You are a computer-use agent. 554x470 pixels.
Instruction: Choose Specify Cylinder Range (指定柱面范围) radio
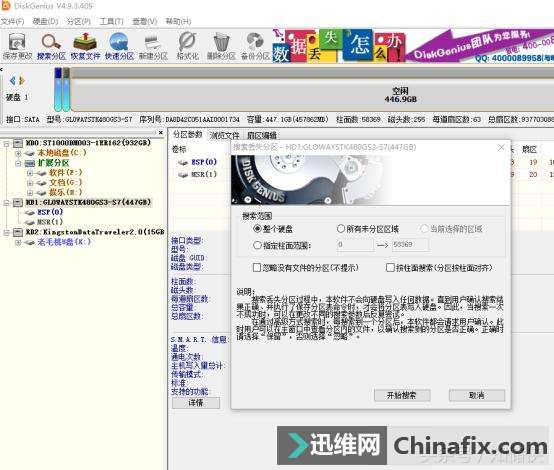click(257, 245)
